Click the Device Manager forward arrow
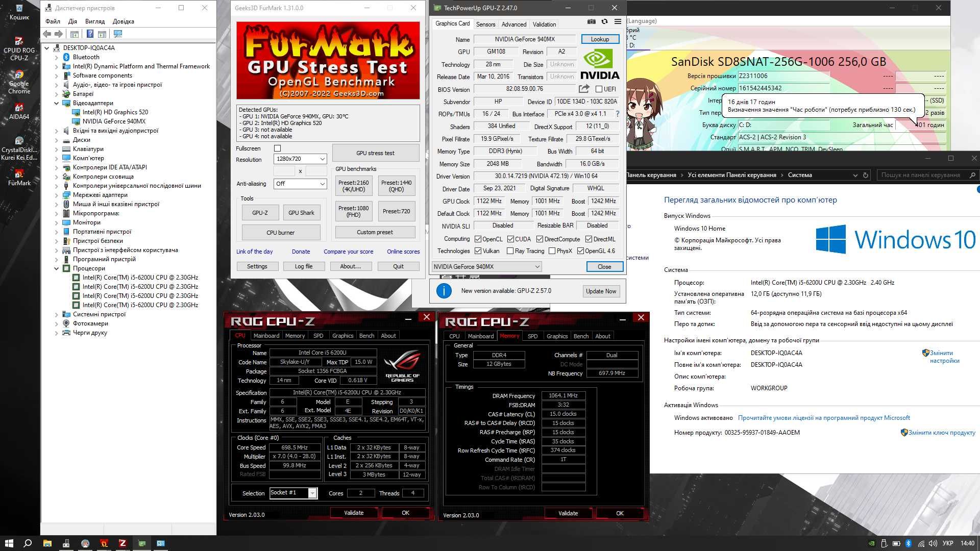The image size is (980, 551). pyautogui.click(x=59, y=34)
